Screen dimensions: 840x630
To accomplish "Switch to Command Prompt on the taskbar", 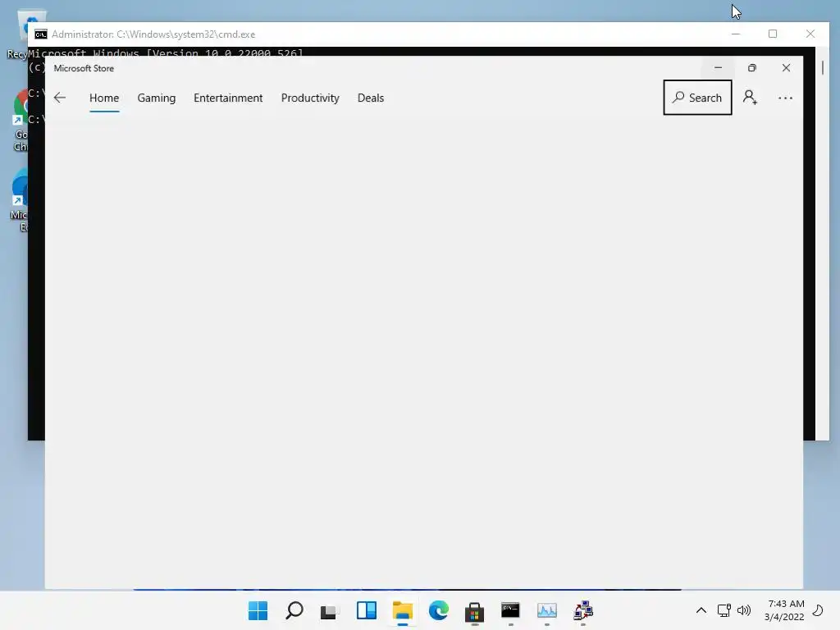I will [510, 610].
